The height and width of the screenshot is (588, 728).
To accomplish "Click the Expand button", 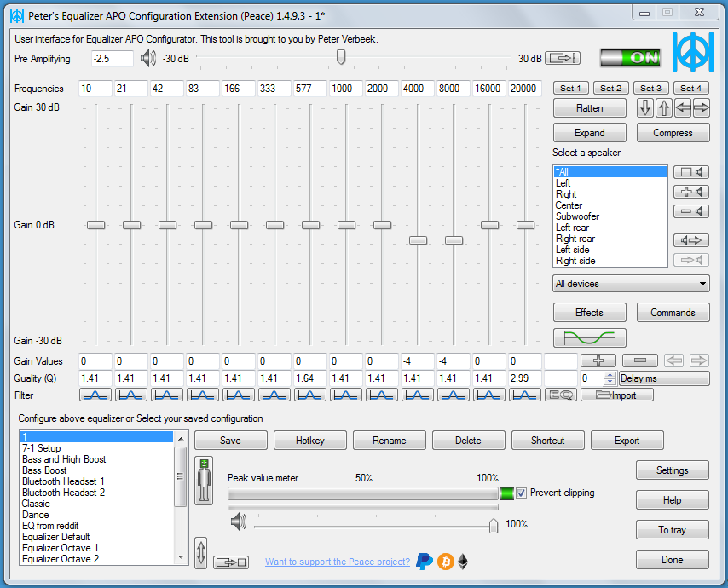I will point(590,133).
